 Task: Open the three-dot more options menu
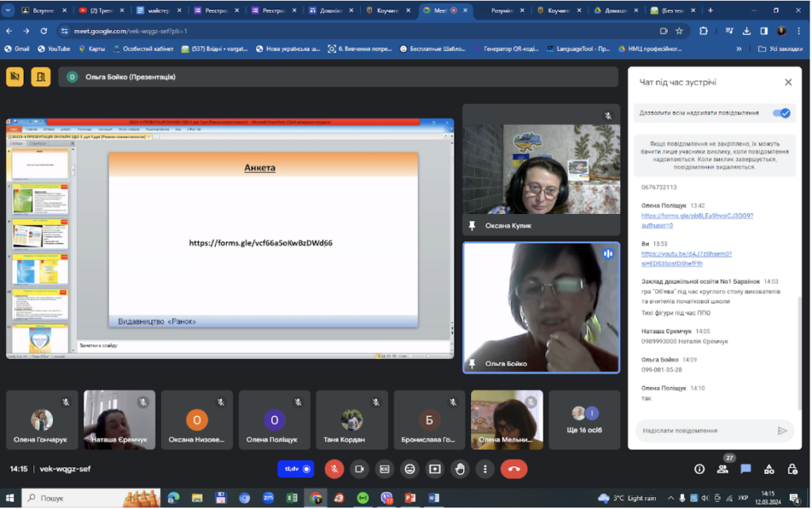pyautogui.click(x=485, y=469)
